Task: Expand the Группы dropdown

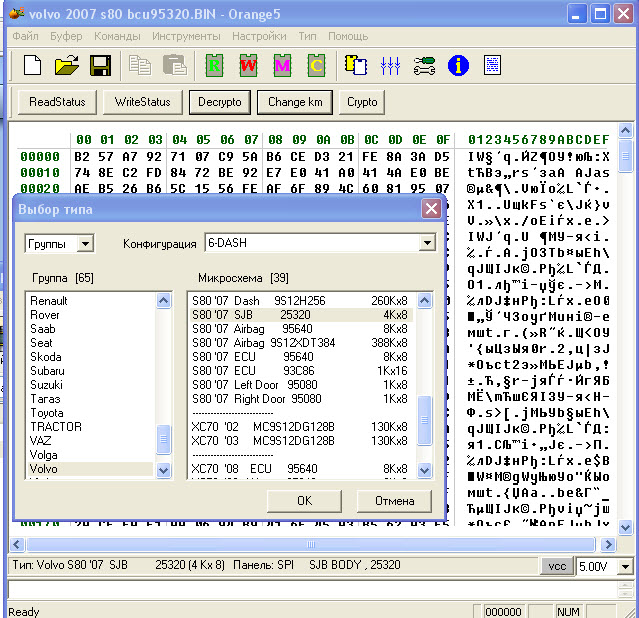Action: tap(84, 243)
